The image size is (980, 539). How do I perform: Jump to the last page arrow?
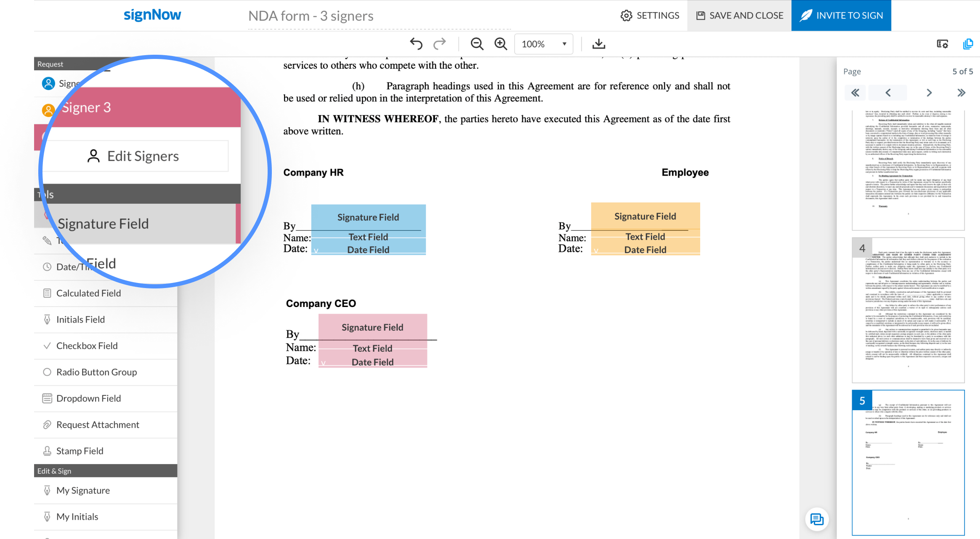[x=961, y=93]
